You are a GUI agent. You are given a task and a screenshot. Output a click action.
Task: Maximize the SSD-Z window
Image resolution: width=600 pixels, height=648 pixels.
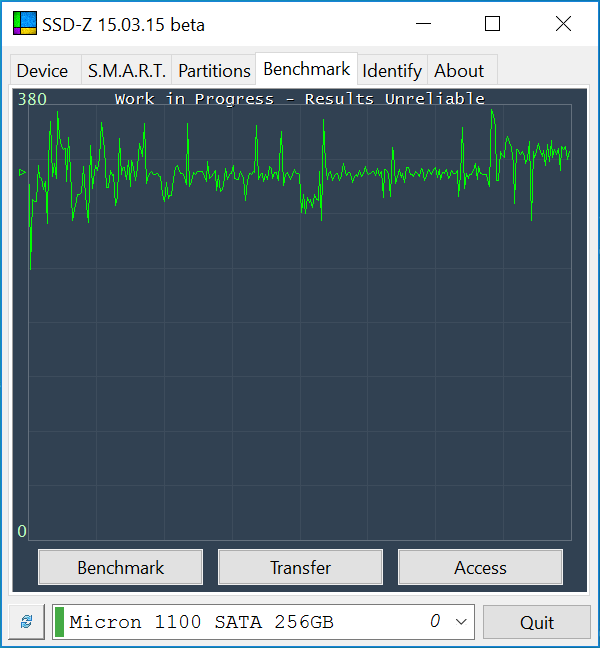(x=492, y=24)
